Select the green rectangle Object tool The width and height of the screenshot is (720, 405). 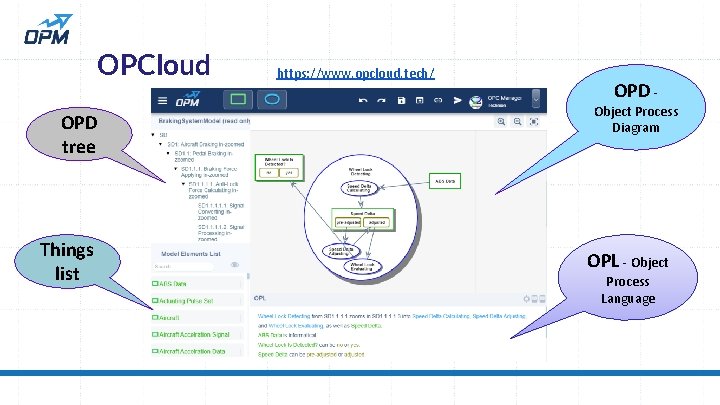(238, 99)
